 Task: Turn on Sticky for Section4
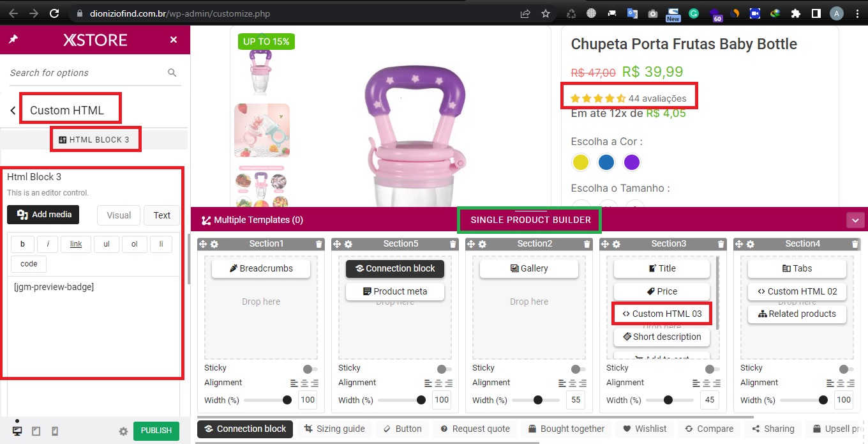846,369
